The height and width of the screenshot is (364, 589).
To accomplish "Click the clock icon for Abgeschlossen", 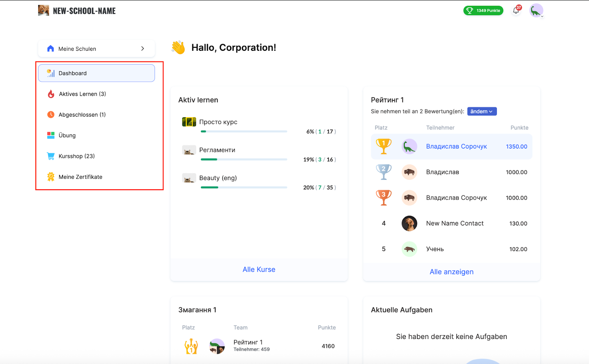I will click(x=51, y=115).
